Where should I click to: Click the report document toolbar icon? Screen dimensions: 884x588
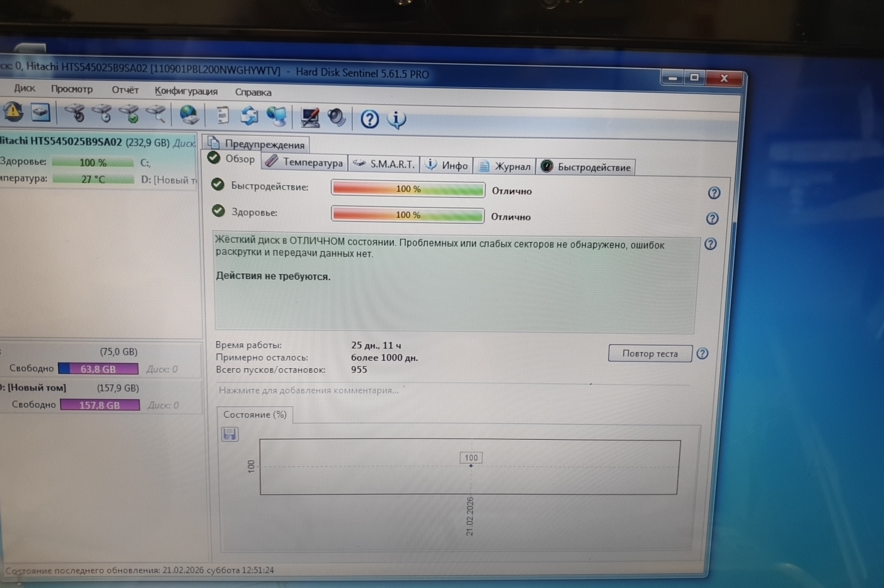(222, 115)
